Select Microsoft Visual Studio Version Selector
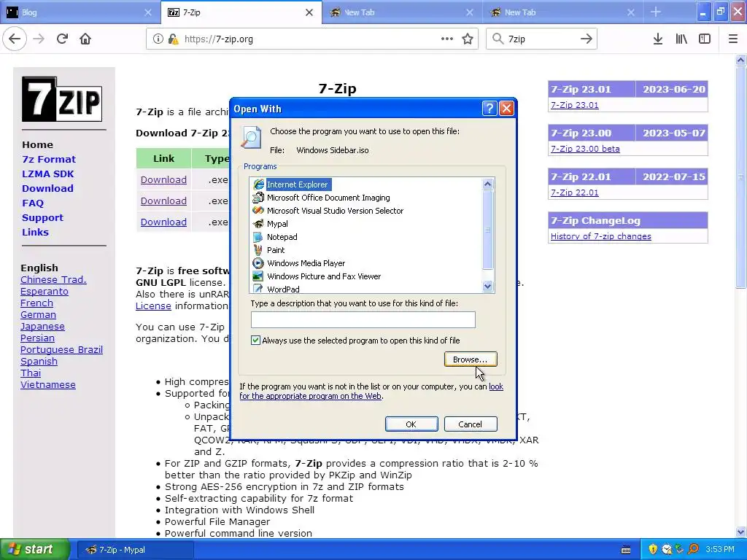This screenshot has height=560, width=747. tap(335, 211)
